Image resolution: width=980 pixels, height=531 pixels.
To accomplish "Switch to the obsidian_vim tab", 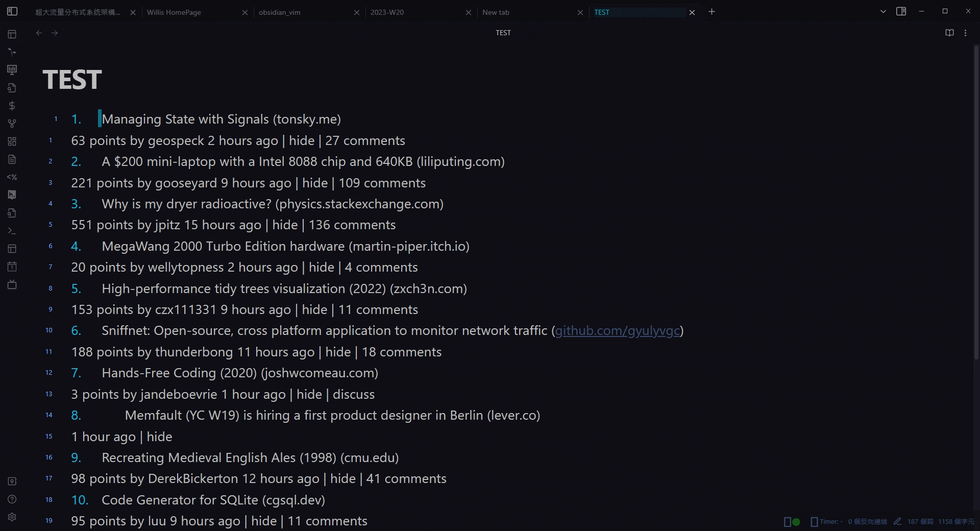I will click(x=279, y=12).
